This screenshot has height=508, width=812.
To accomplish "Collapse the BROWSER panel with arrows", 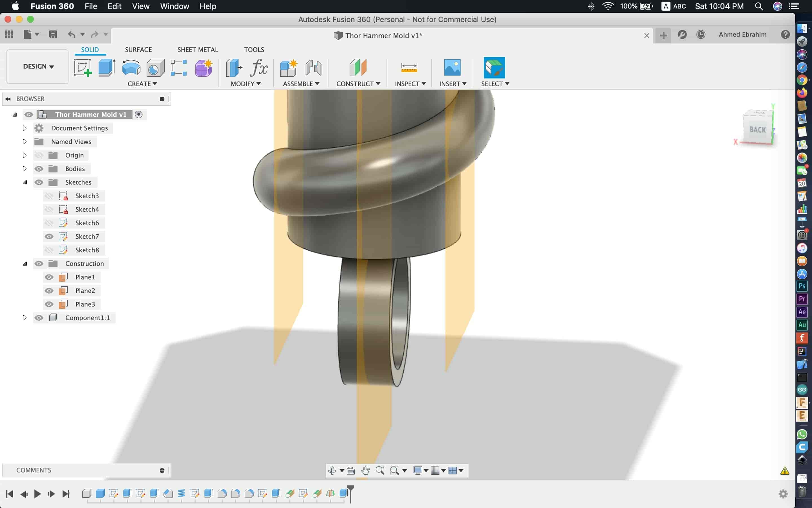I will point(8,99).
